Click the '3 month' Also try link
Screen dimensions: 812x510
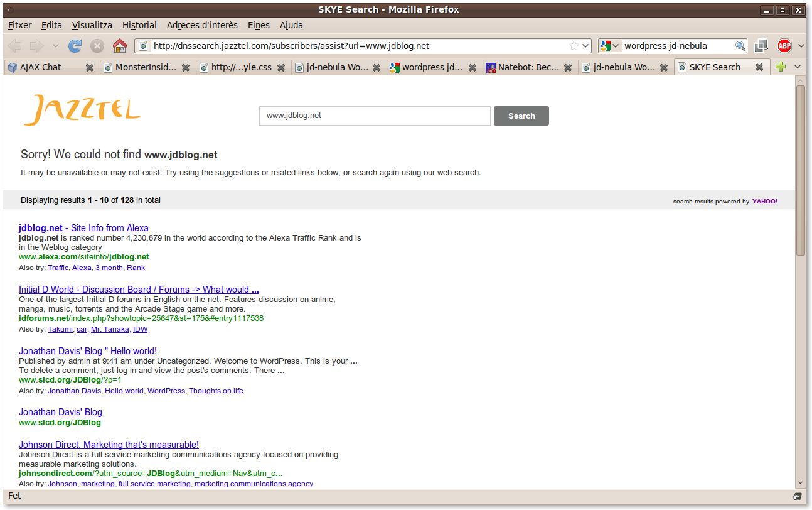click(x=109, y=268)
